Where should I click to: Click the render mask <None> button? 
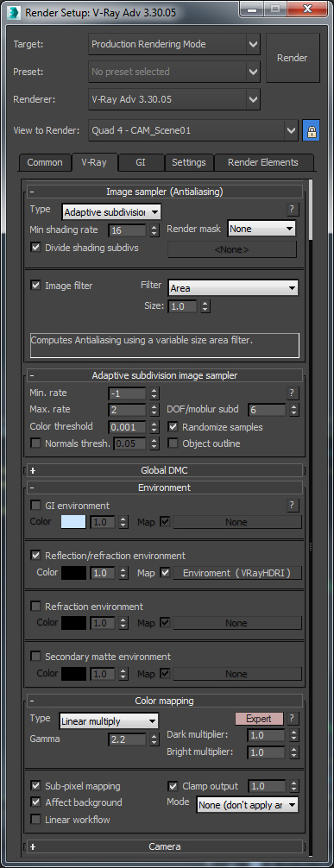232,249
